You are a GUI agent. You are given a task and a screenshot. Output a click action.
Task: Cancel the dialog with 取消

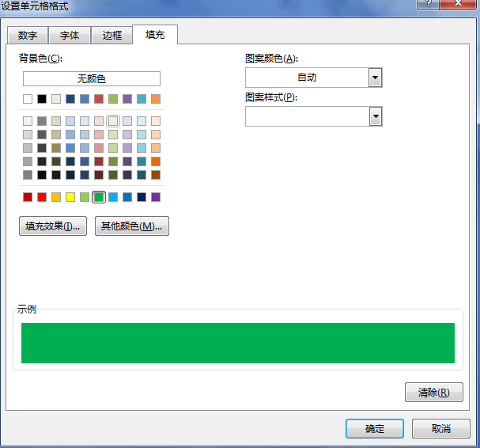pyautogui.click(x=441, y=428)
